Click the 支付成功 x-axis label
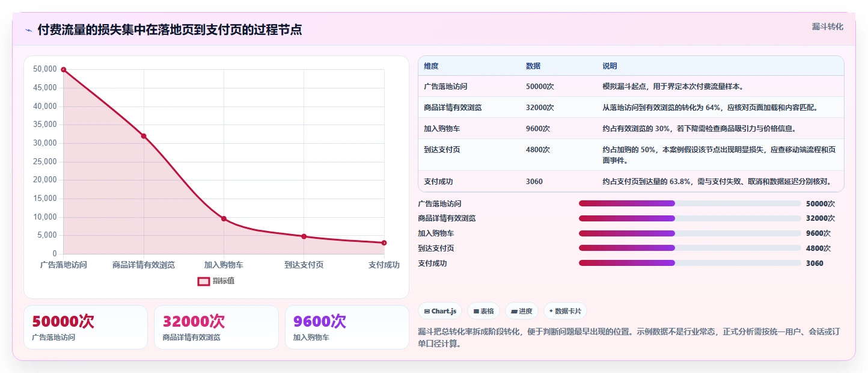 (384, 265)
